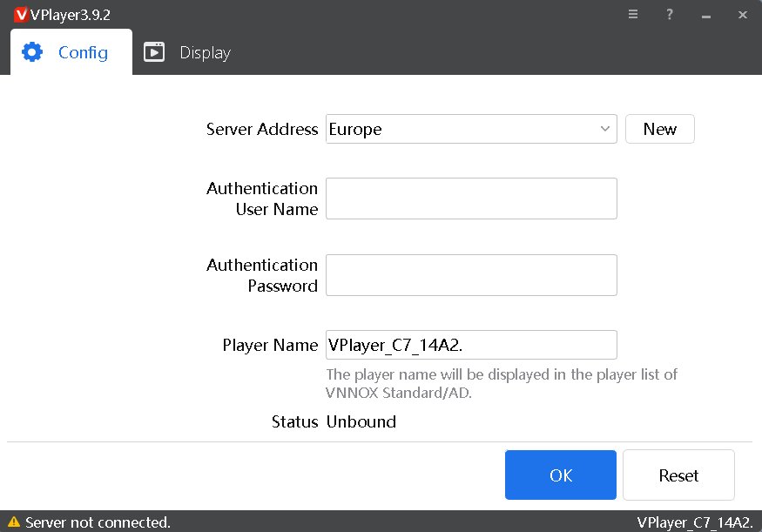Expand the Server Address dropdown arrow
This screenshot has height=532, width=762.
[604, 129]
